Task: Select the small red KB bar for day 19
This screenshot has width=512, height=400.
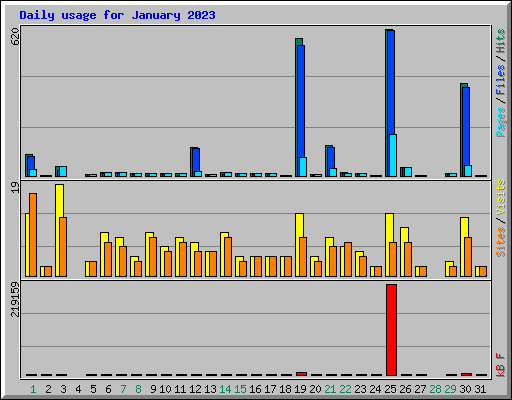Action: tap(301, 374)
